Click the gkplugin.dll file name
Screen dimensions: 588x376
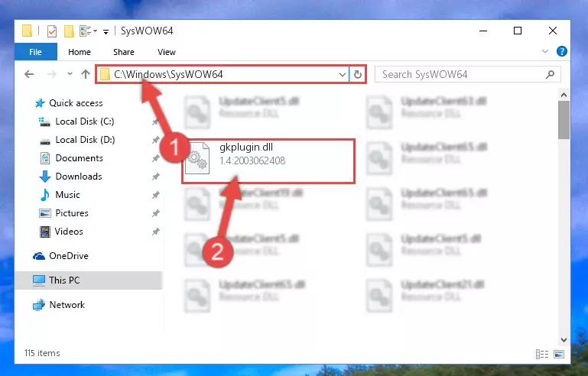246,147
